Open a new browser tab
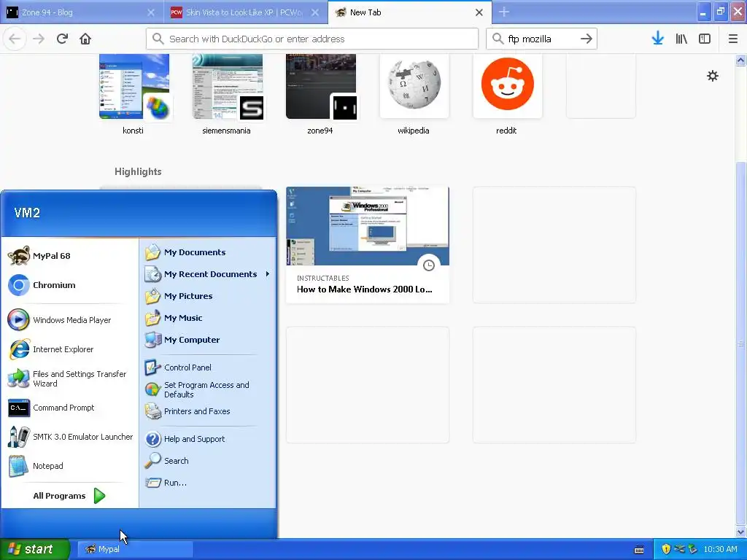The height and width of the screenshot is (560, 747). tap(504, 12)
